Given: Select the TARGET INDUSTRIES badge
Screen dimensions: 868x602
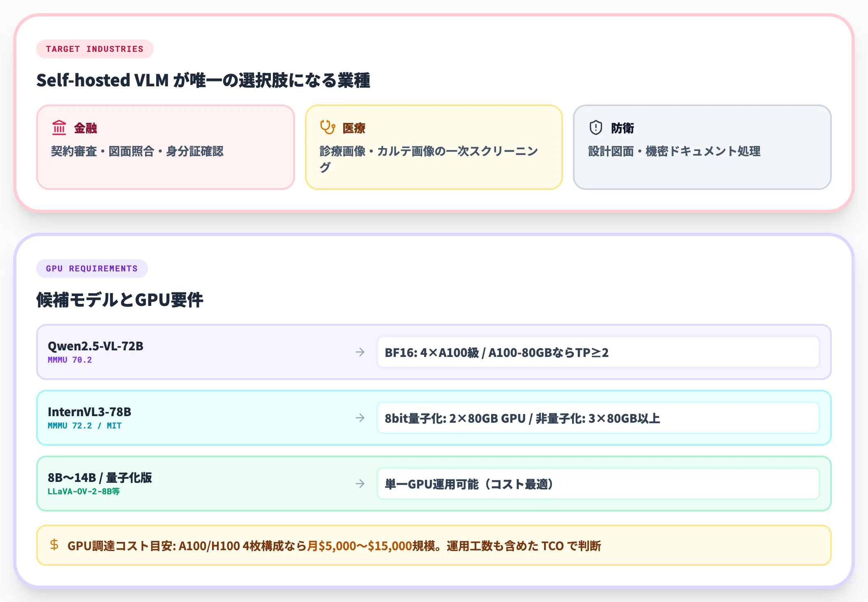Looking at the screenshot, I should point(95,49).
